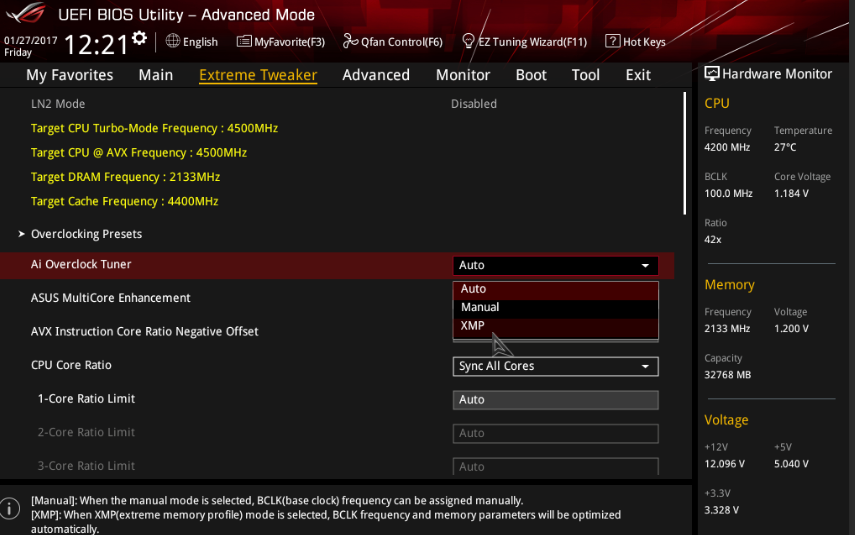The width and height of the screenshot is (855, 535).
Task: Open the Monitor tab
Action: click(462, 75)
